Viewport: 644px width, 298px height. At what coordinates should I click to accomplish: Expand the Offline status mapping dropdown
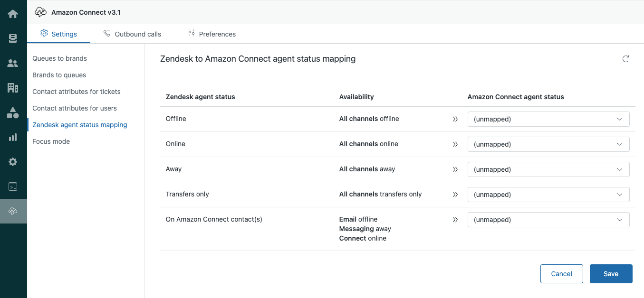tap(548, 119)
